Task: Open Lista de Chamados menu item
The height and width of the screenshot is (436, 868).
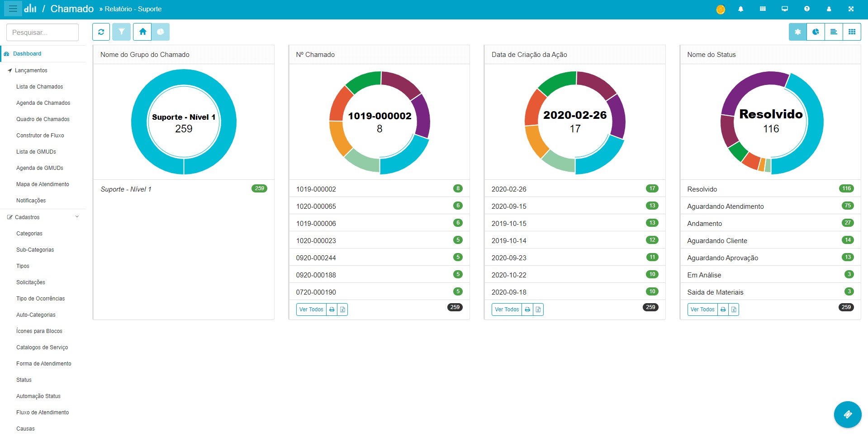Action: coord(39,87)
